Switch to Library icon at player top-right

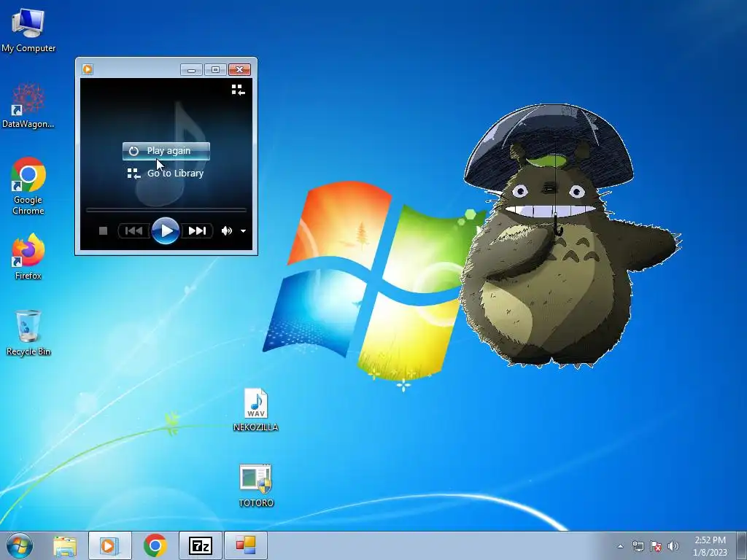238,90
